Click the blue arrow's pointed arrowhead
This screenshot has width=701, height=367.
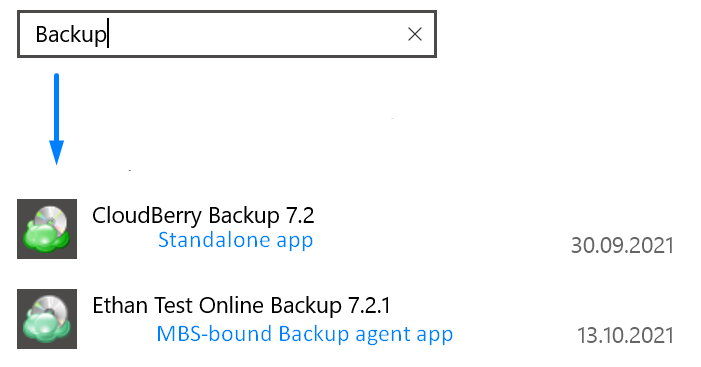[x=56, y=153]
